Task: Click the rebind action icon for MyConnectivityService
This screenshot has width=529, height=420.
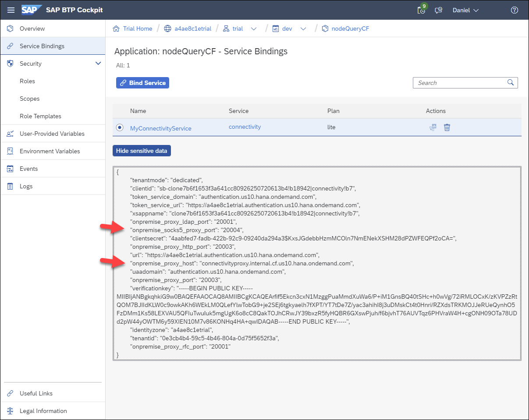Action: [x=433, y=127]
